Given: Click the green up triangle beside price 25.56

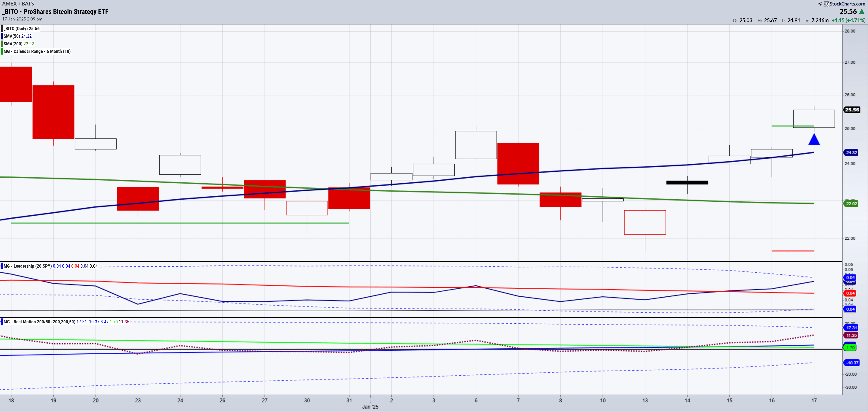Looking at the screenshot, I should 862,11.
